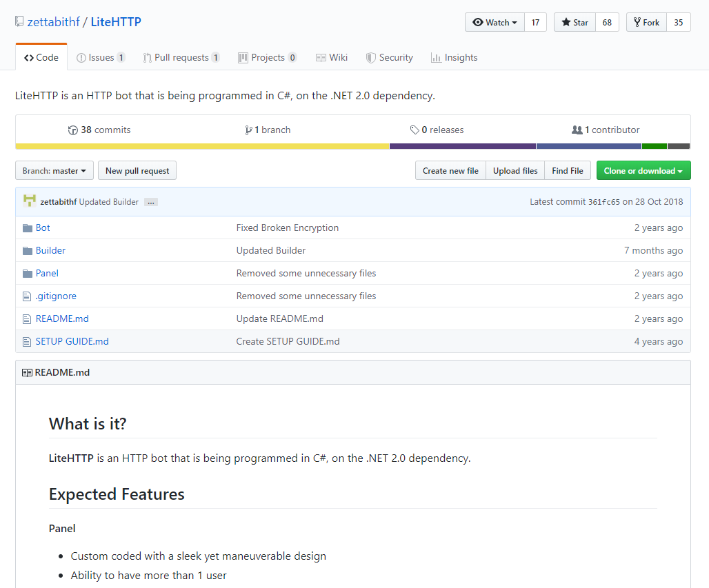Open Branch: master dropdown

[54, 170]
